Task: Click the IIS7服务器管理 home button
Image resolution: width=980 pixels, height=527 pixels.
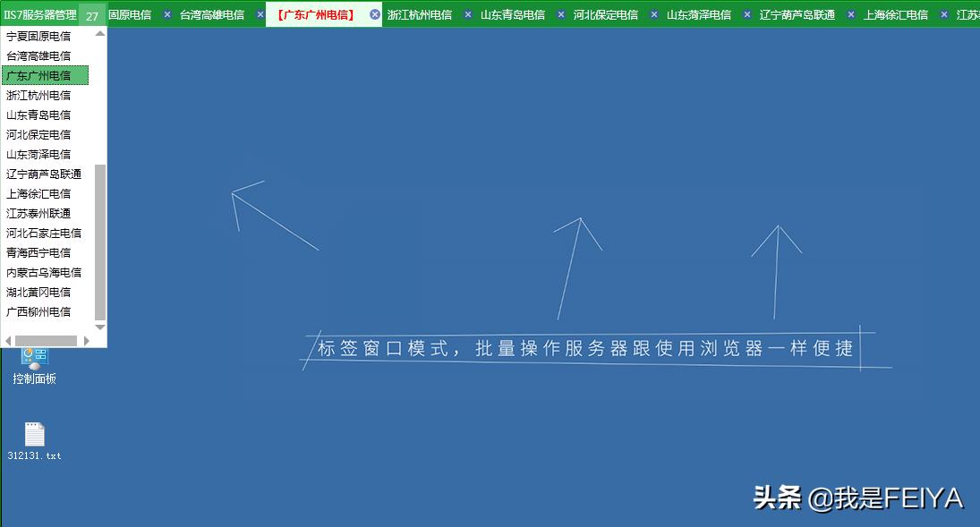Action: point(40,13)
